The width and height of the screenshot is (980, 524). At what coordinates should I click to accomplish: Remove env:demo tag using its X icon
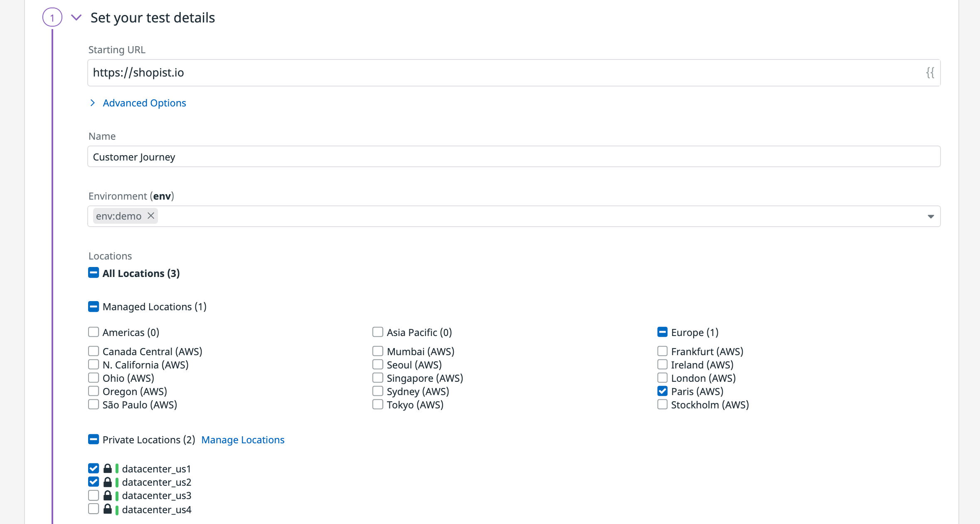tap(151, 215)
